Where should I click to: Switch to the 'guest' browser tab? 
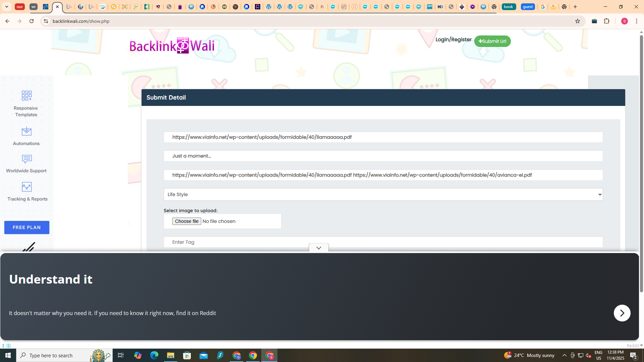pos(528,7)
